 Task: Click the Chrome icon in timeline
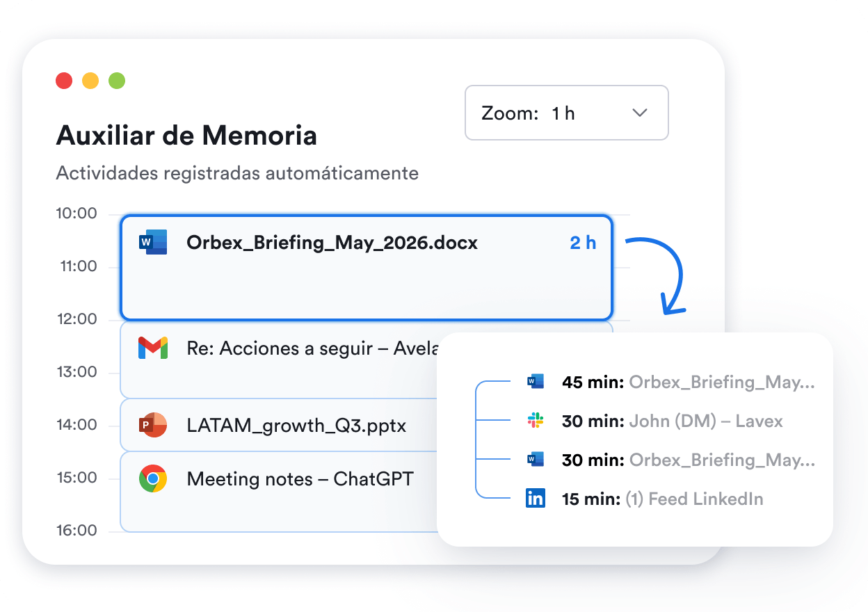pos(153,478)
